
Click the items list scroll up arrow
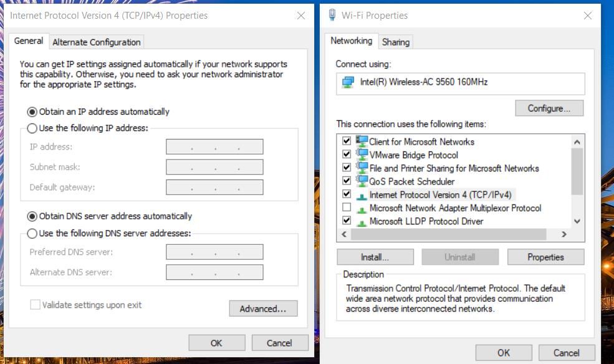[x=577, y=141]
